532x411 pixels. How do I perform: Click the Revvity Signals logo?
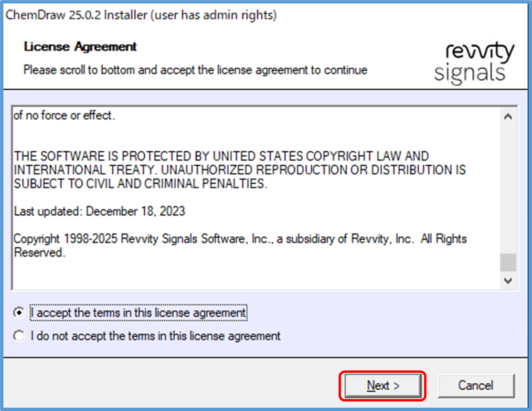pos(474,62)
